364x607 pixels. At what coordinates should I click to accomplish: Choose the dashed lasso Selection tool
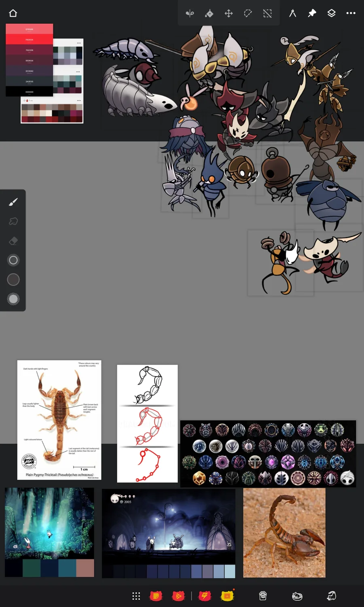(x=248, y=13)
